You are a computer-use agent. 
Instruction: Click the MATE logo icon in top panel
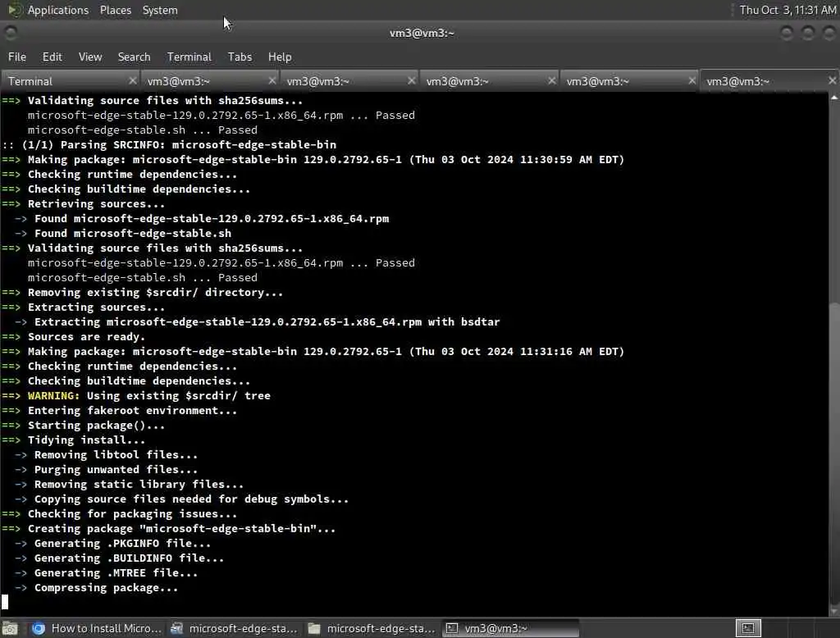[x=15, y=10]
